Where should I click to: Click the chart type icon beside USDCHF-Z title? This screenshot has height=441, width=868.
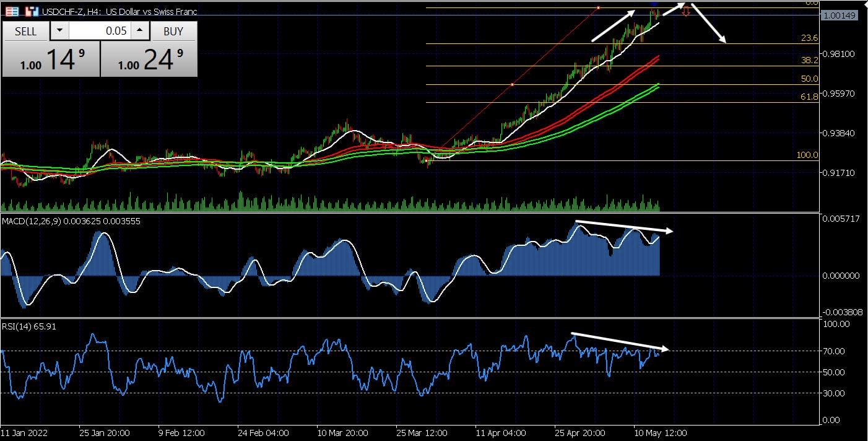pos(32,11)
